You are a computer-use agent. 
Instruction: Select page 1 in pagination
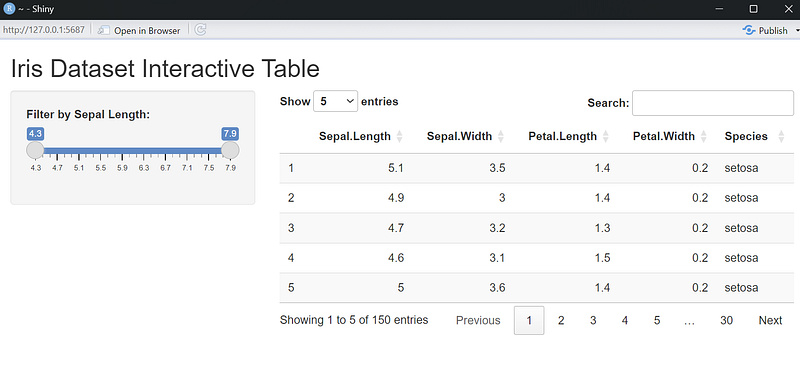tap(529, 321)
